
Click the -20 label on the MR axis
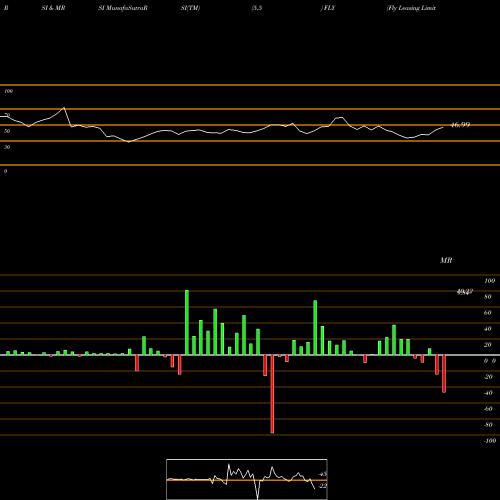click(x=488, y=377)
